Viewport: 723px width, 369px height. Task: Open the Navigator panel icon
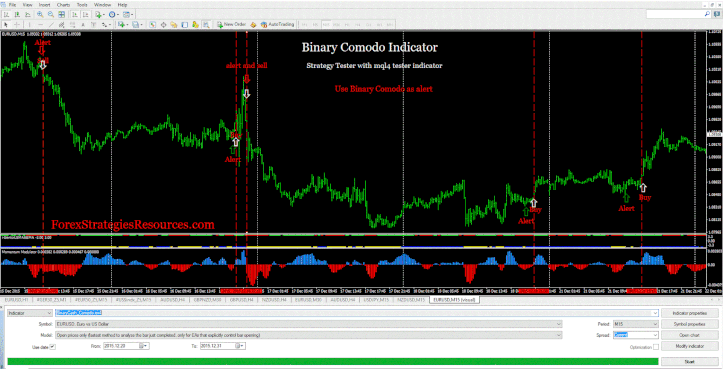174,24
